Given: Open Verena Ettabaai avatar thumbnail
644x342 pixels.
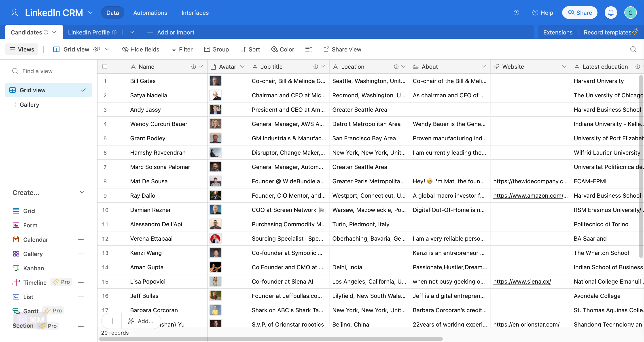Looking at the screenshot, I should tap(215, 238).
